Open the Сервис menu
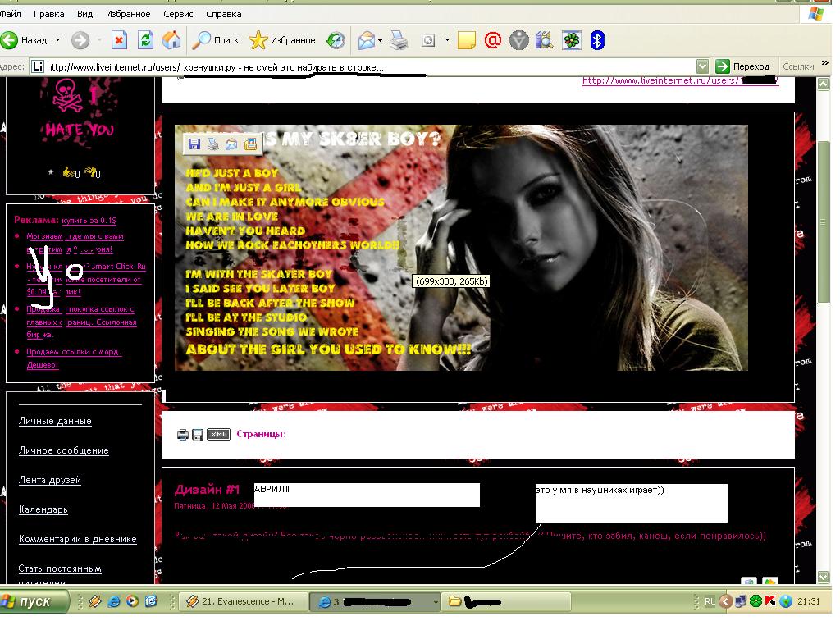Image resolution: width=840 pixels, height=630 pixels. click(x=178, y=14)
